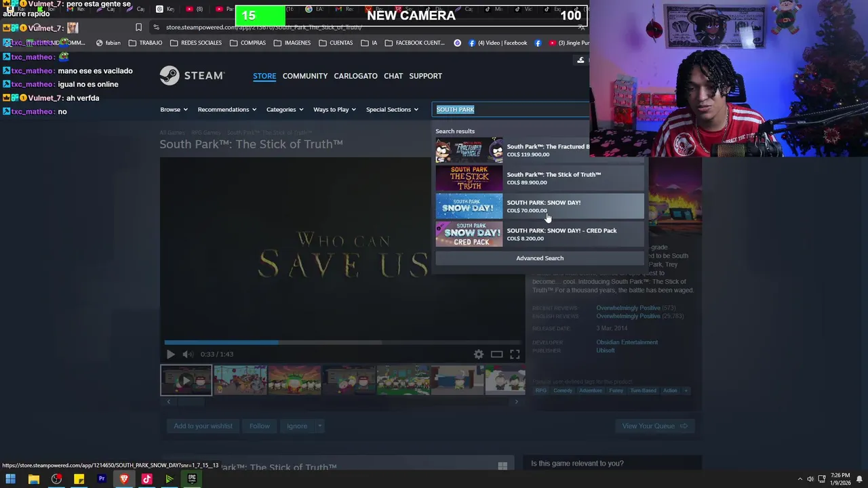Expand the Browse dropdown menu
Screen dimensions: 868x488
click(174, 109)
